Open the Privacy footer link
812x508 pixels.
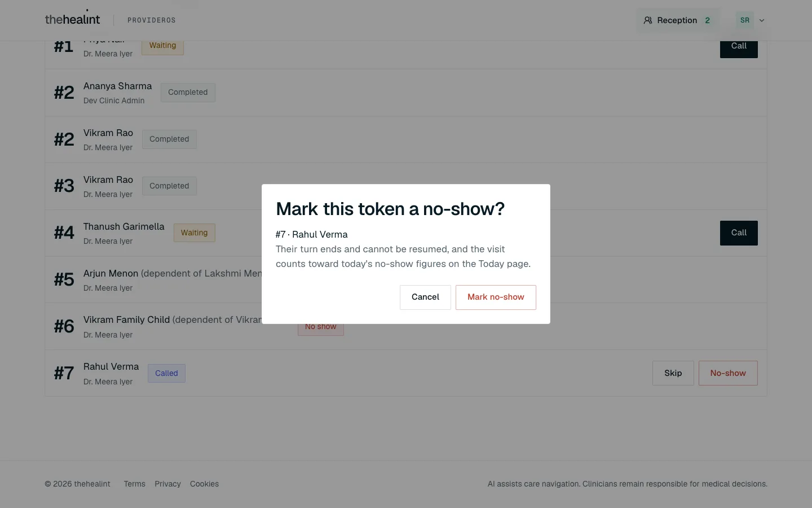click(x=167, y=484)
